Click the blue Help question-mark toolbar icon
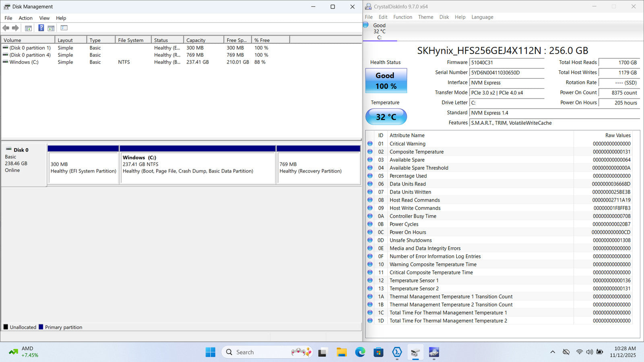 point(41,28)
